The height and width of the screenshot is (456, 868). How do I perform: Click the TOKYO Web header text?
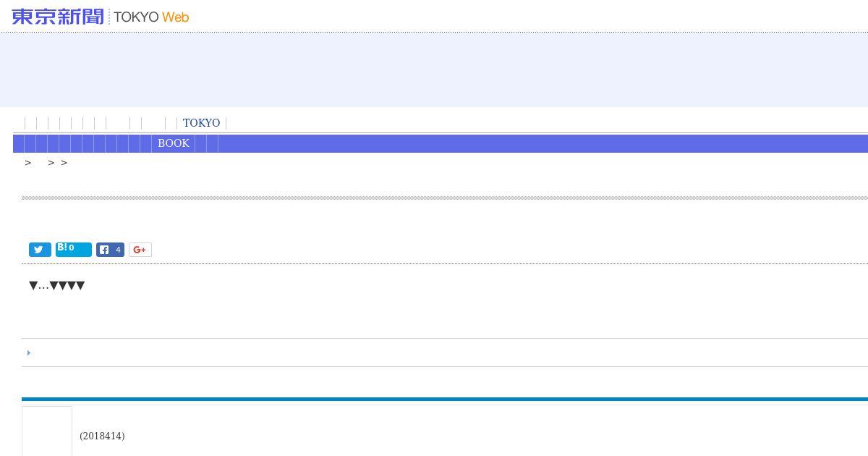tap(151, 17)
